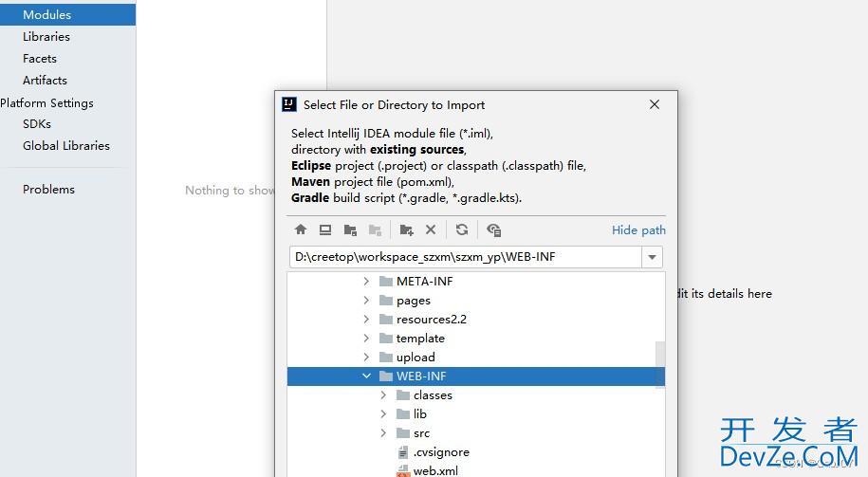This screenshot has height=477, width=868.
Task: Click the Delete (X) toolbar icon
Action: [x=431, y=229]
